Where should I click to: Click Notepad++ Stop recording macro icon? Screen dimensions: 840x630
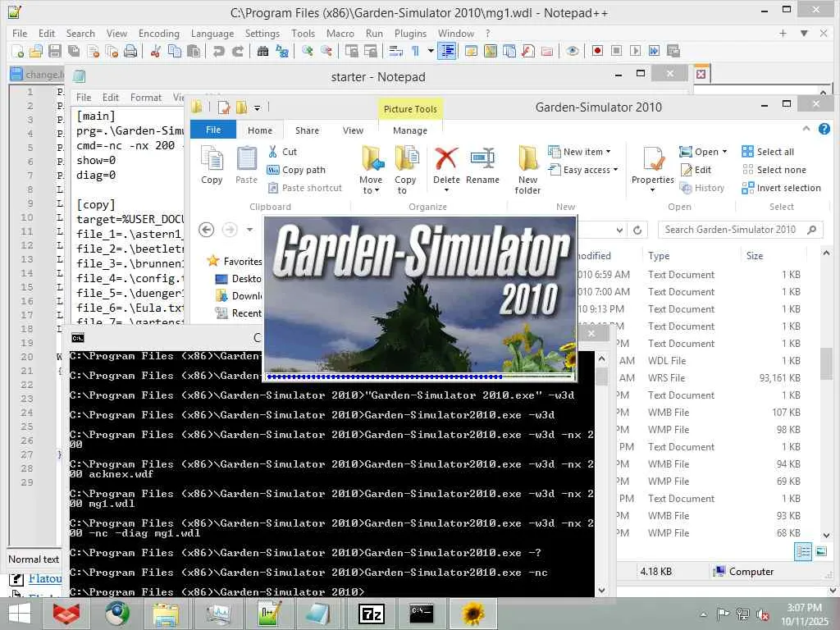pyautogui.click(x=617, y=51)
